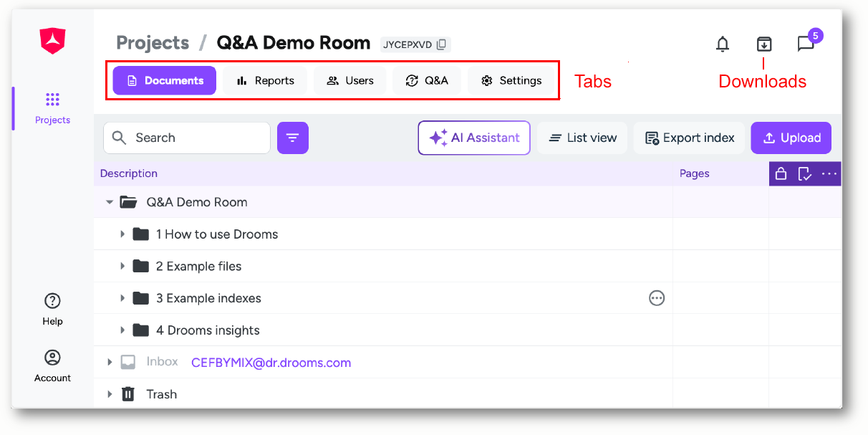This screenshot has width=868, height=435.
Task: Click the document checkmark icon in the header
Action: click(805, 173)
